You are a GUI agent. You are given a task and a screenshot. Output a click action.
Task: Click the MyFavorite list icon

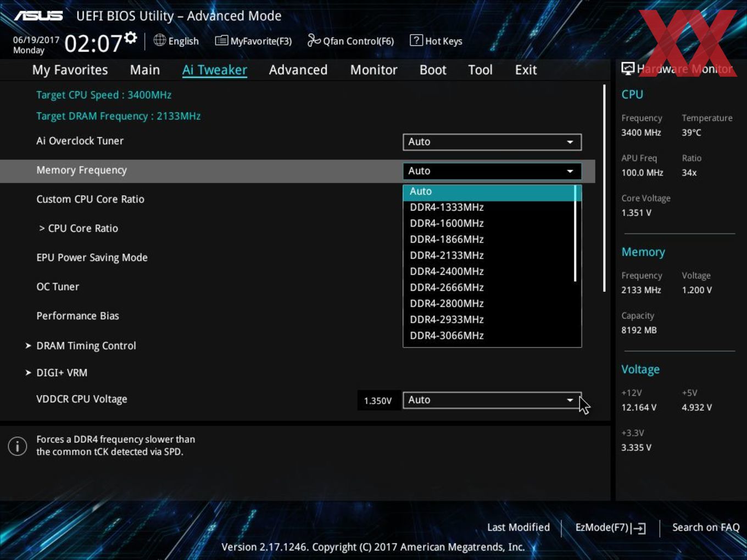coord(221,41)
